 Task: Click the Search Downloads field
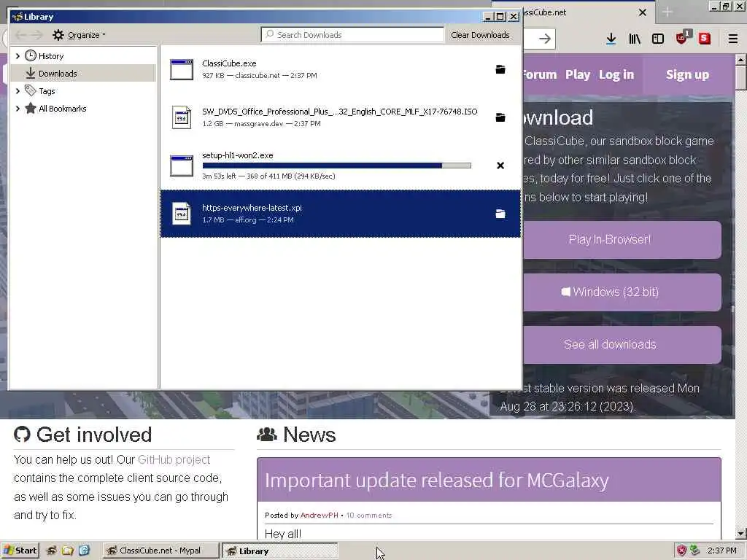pyautogui.click(x=352, y=35)
